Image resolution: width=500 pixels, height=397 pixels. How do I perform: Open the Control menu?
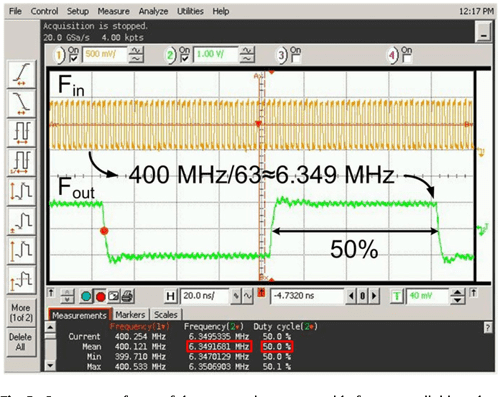point(44,11)
